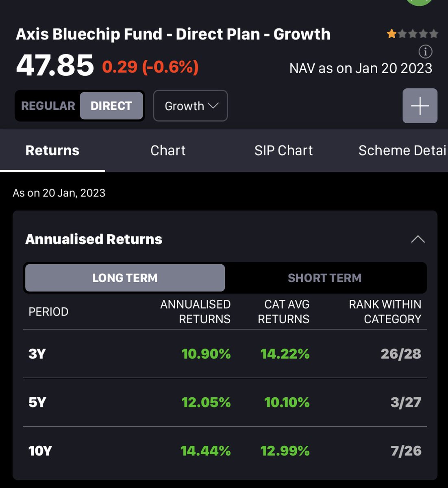
Task: Switch to the Chart tab
Action: pyautogui.click(x=168, y=150)
